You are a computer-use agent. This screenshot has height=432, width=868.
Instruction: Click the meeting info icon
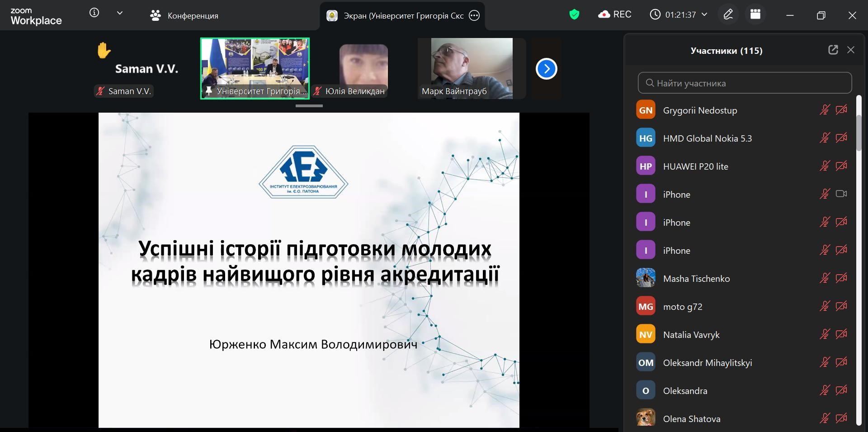pos(94,13)
